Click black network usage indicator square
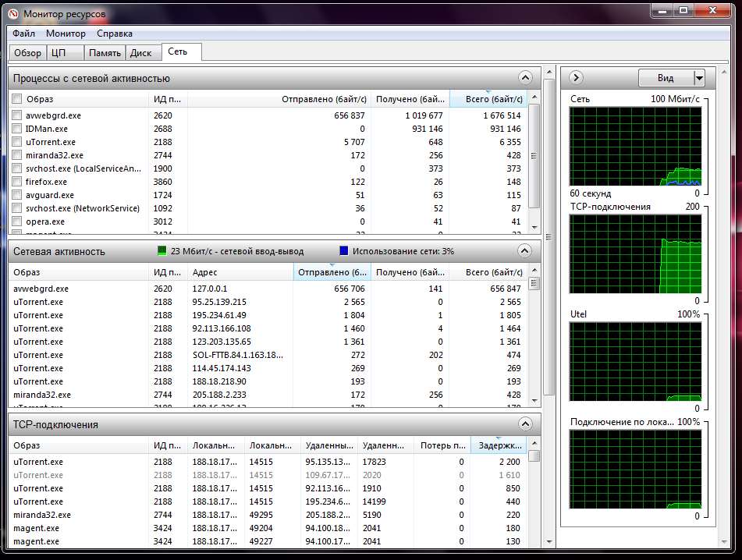This screenshot has height=560, width=742. pos(344,251)
